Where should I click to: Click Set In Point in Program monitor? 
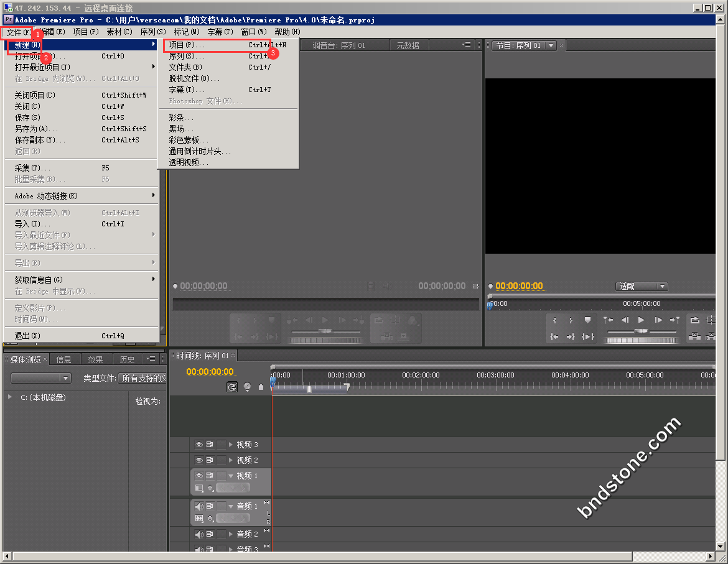pyautogui.click(x=554, y=320)
